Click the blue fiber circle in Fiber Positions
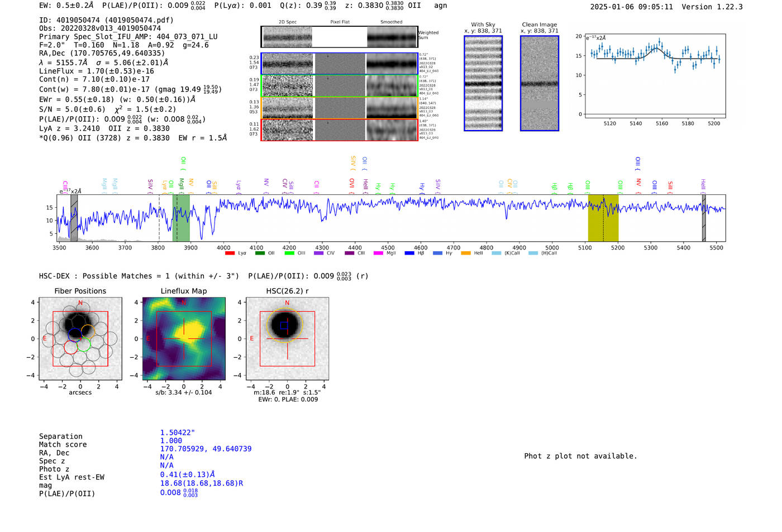The image size is (782, 532). click(x=75, y=335)
